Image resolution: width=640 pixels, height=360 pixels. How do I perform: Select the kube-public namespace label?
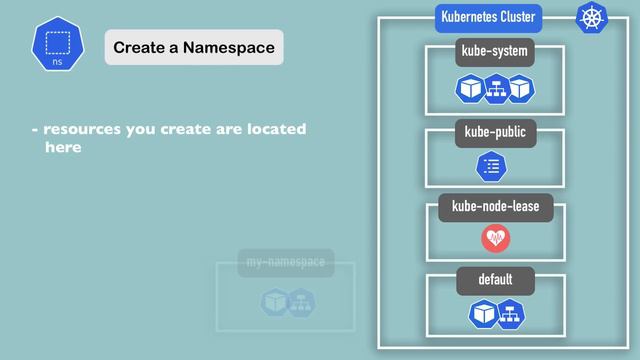pyautogui.click(x=496, y=133)
